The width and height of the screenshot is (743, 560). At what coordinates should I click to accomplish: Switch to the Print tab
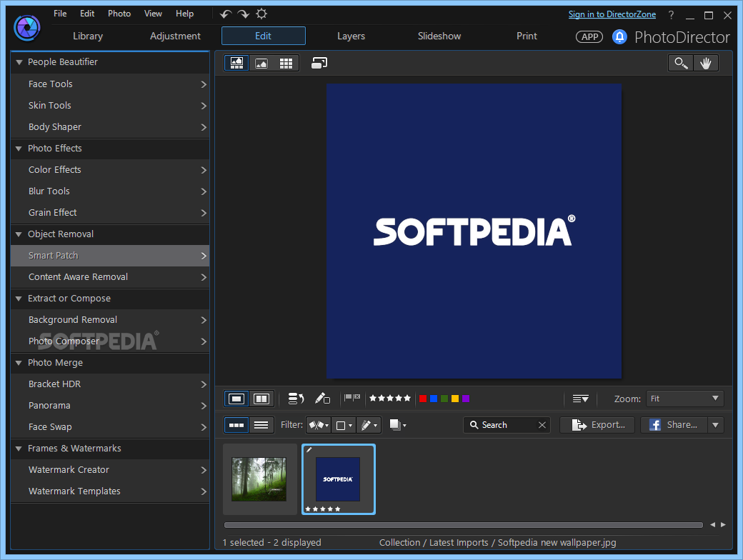[527, 36]
